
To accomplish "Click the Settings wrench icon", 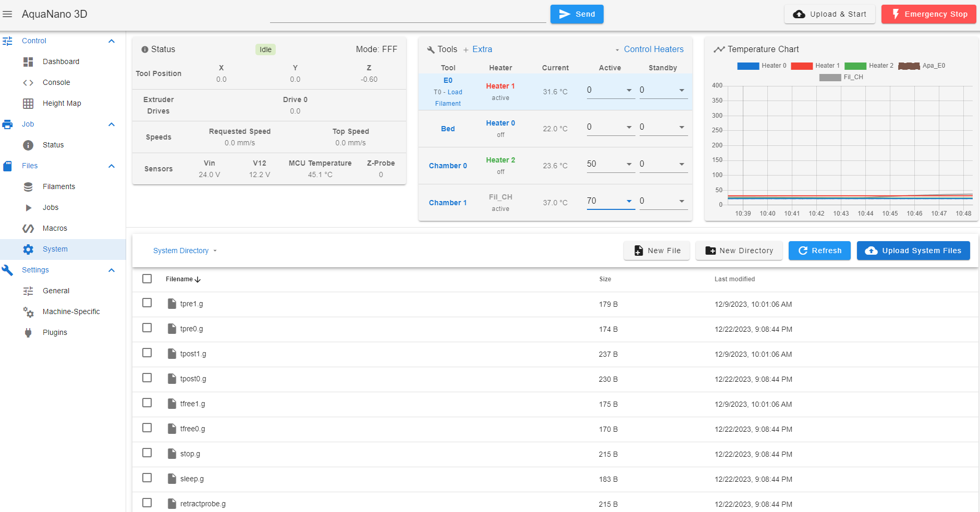I will [x=7, y=270].
